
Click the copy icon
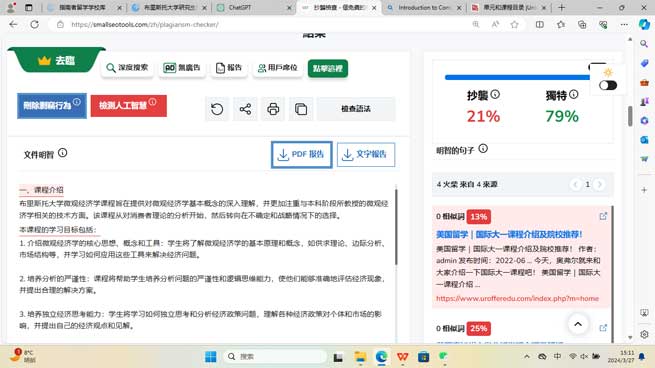[301, 109]
